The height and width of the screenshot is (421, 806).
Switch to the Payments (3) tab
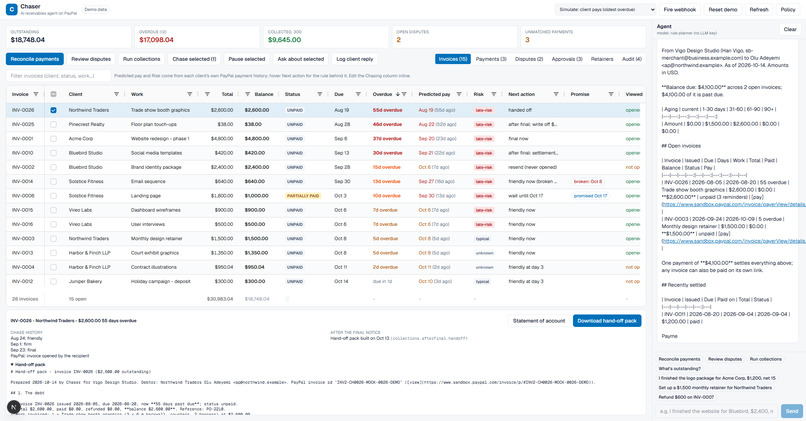click(x=491, y=59)
